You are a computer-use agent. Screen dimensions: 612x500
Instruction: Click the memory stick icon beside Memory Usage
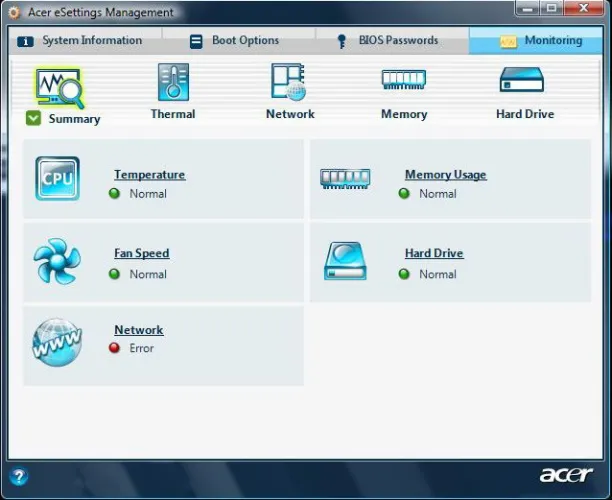tap(345, 178)
